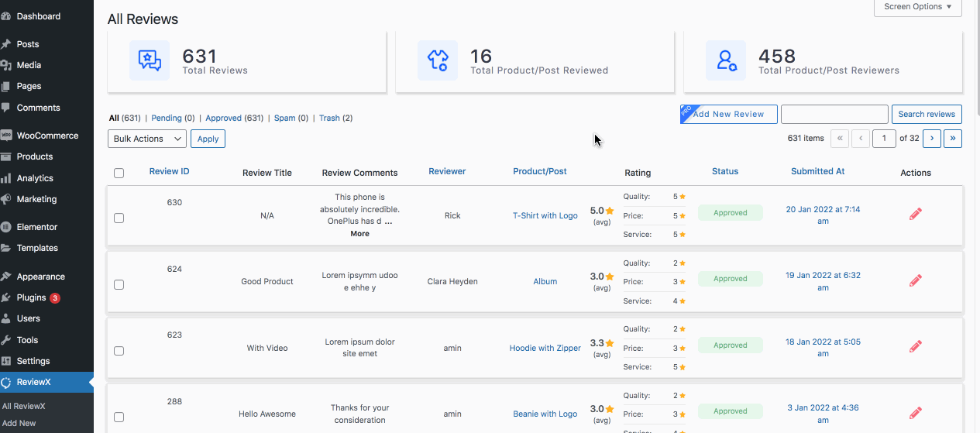Viewport: 980px width, 433px height.
Task: Open the T-Shirt with Logo product link
Action: 545,215
